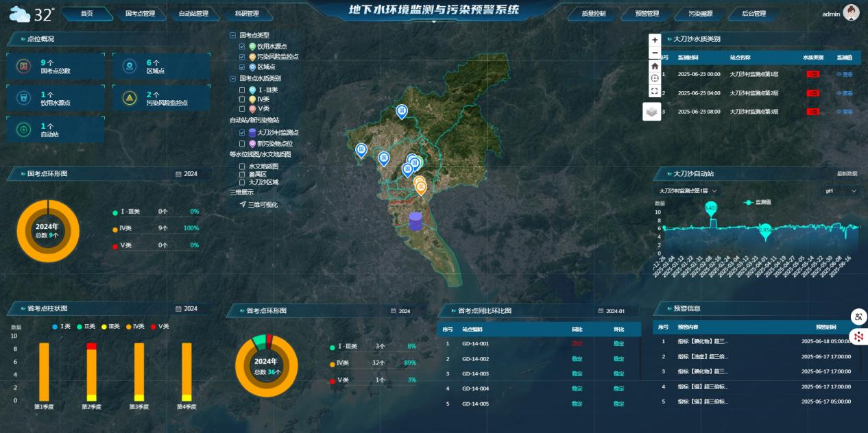Uncheck the 饮用水源点 checkbox

pyautogui.click(x=242, y=46)
